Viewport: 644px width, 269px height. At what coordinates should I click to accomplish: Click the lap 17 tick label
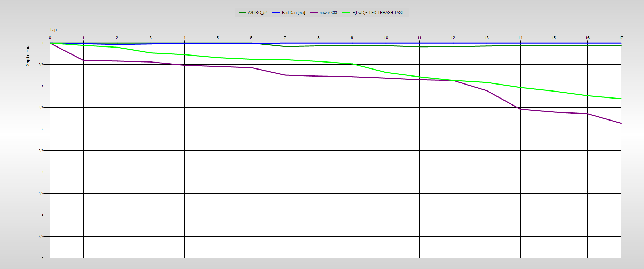pyautogui.click(x=621, y=38)
